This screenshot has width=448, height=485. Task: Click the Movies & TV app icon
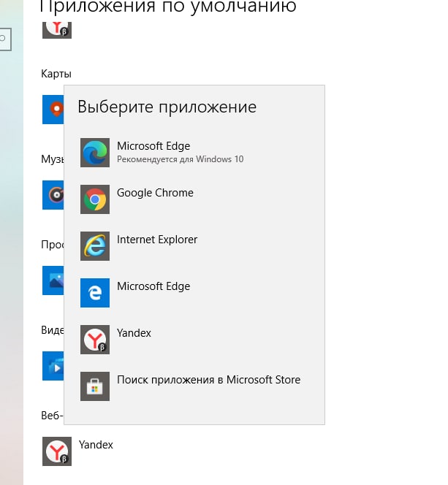[53, 366]
